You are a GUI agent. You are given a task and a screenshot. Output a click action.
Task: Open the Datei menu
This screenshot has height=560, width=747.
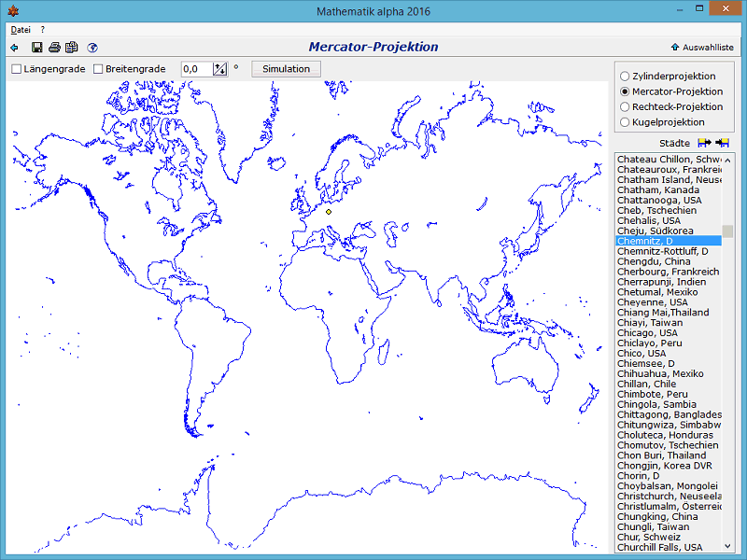20,29
